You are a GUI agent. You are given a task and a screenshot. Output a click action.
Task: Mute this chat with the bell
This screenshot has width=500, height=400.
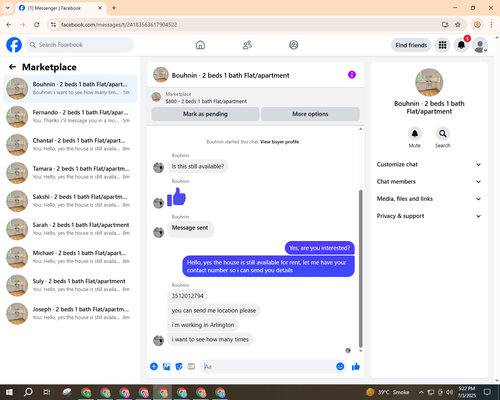pyautogui.click(x=415, y=134)
